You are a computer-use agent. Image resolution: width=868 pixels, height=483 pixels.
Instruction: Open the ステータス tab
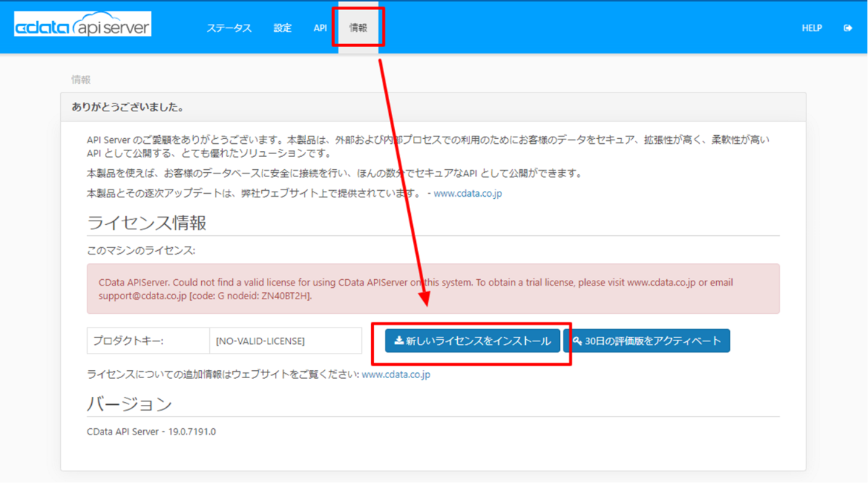[x=229, y=28]
